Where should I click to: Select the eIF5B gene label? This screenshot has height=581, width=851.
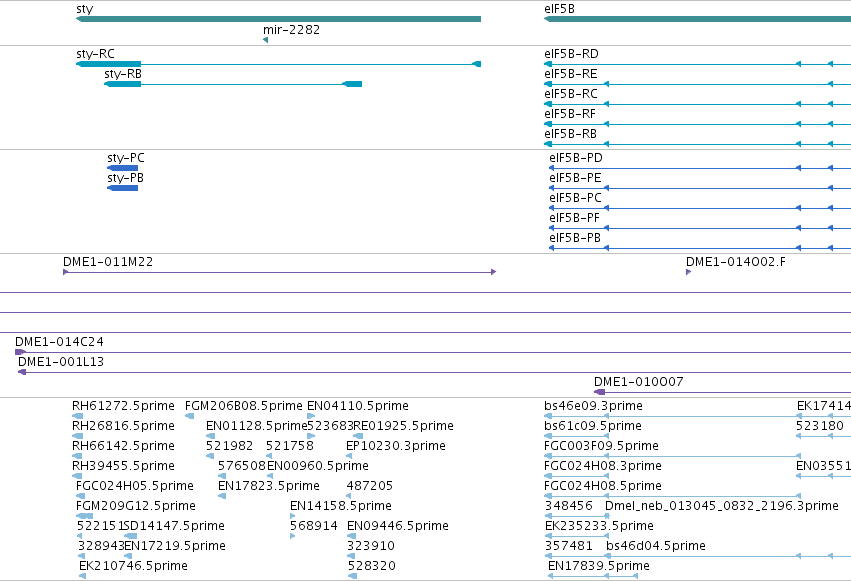[559, 9]
